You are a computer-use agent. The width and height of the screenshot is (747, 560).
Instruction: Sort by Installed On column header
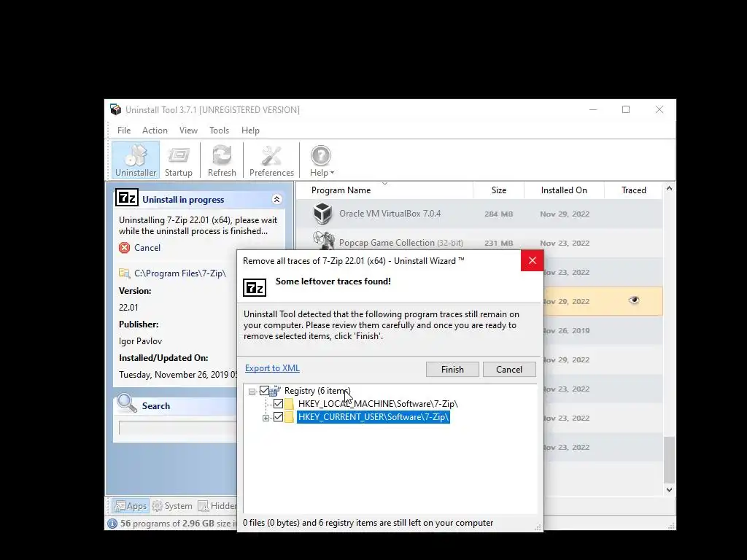pyautogui.click(x=564, y=190)
